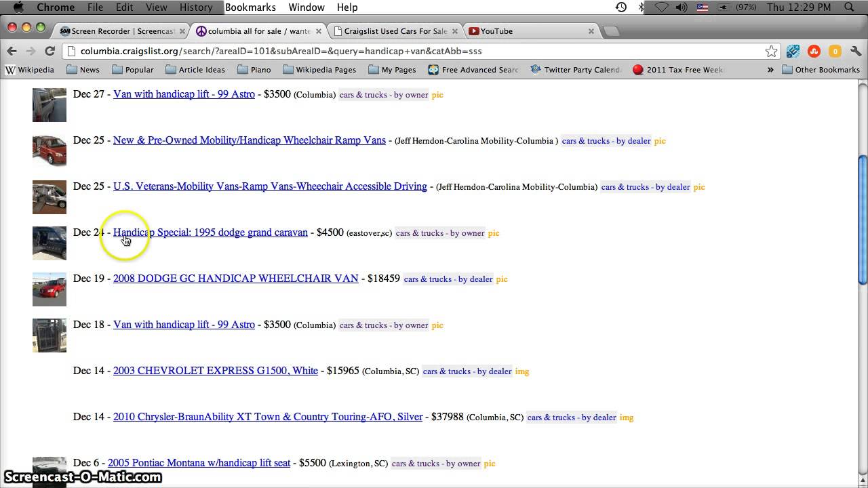Open Wikipedia bookmark
Screen dimensions: 868x488
click(x=30, y=69)
